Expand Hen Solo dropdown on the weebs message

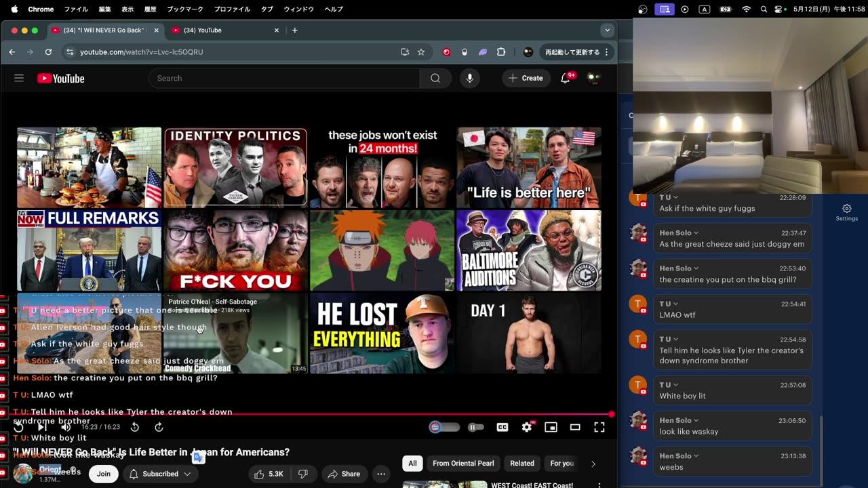pos(696,456)
